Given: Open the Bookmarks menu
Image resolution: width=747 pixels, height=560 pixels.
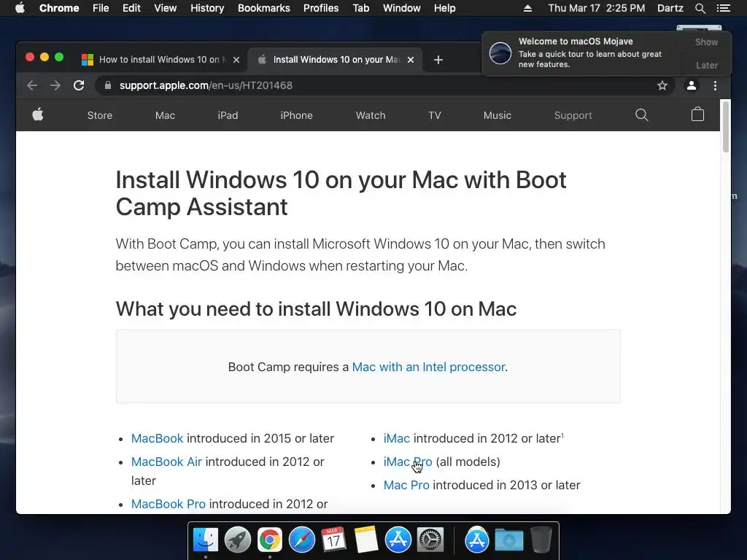Looking at the screenshot, I should (263, 8).
